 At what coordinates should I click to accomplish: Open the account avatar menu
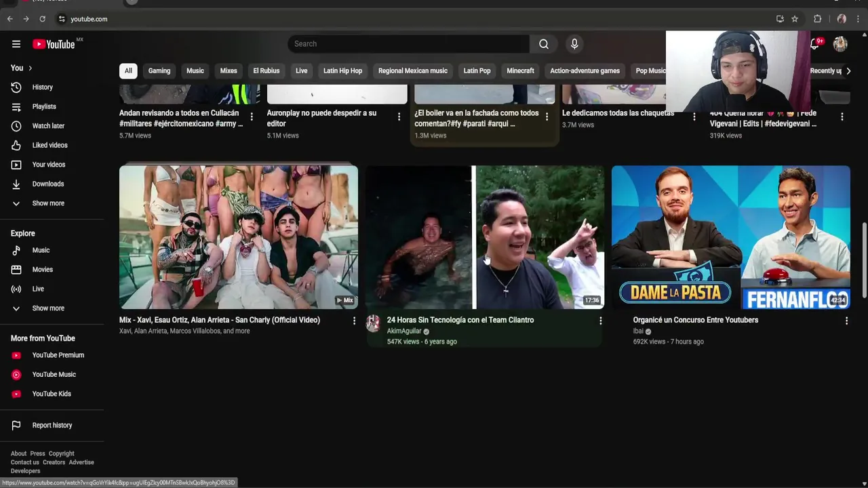coord(840,44)
